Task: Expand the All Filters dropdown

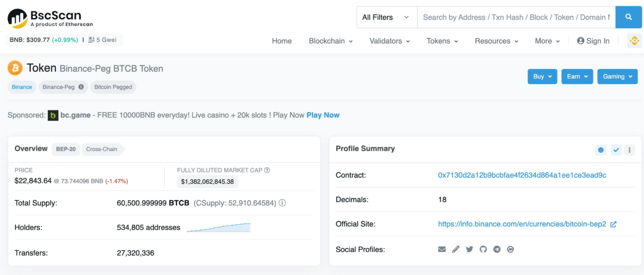Action: pos(386,17)
